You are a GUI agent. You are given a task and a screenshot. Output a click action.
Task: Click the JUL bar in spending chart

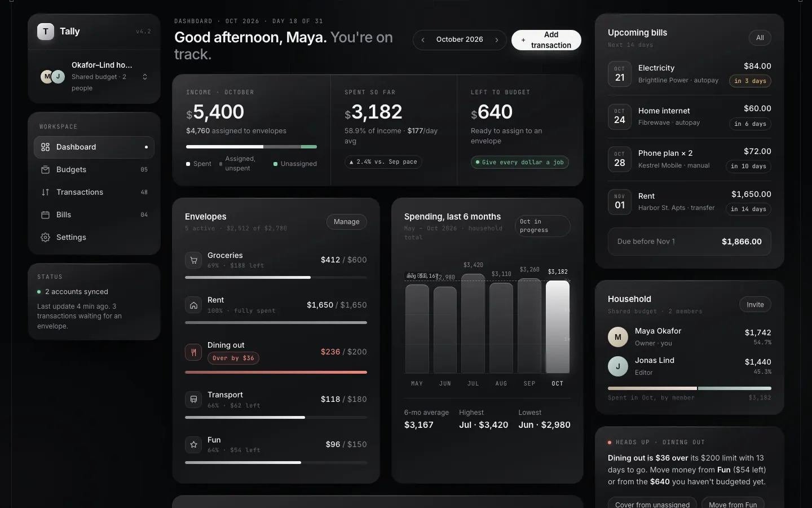click(473, 323)
